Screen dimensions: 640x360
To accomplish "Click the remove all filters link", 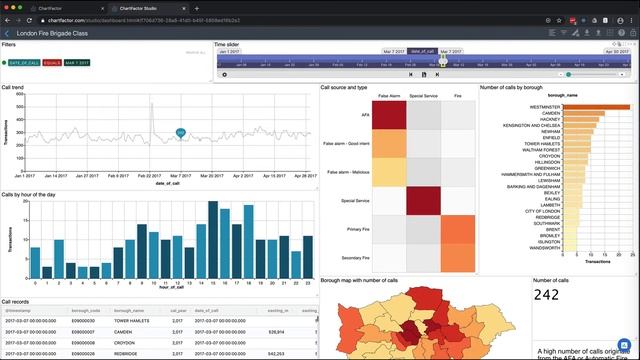I will [196, 53].
